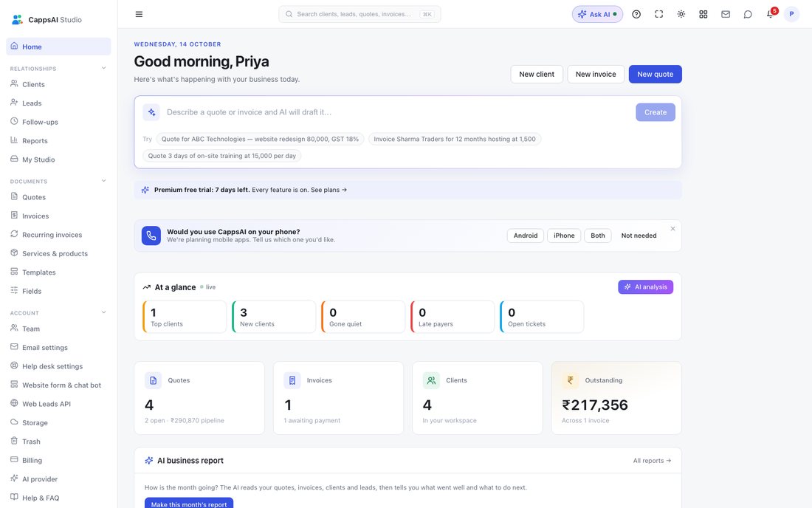
Task: Open the See plans link
Action: click(328, 190)
